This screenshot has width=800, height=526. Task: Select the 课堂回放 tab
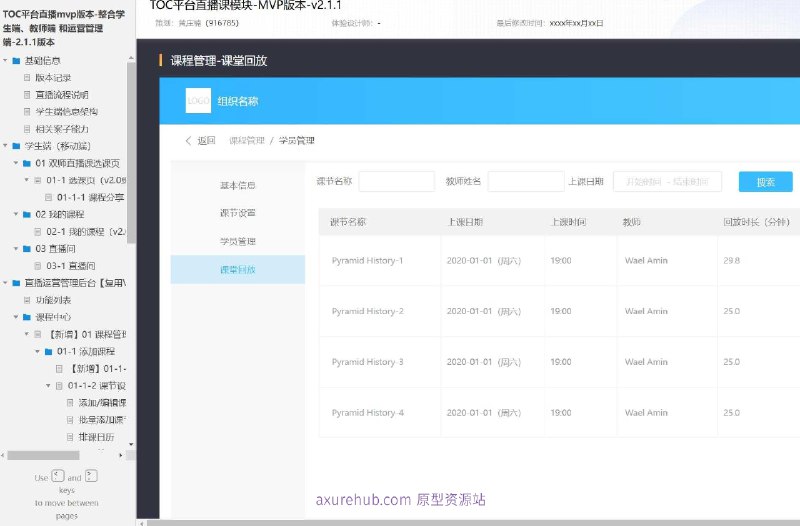[x=238, y=269]
